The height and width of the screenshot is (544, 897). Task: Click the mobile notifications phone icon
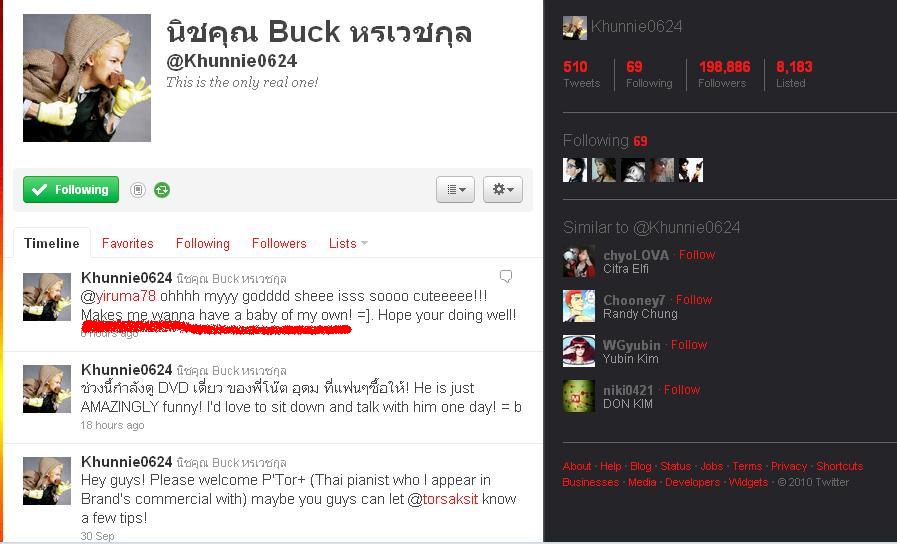point(137,190)
